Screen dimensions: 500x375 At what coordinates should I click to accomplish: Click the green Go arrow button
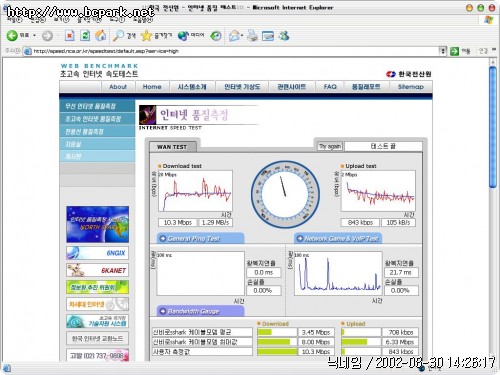pos(454,51)
